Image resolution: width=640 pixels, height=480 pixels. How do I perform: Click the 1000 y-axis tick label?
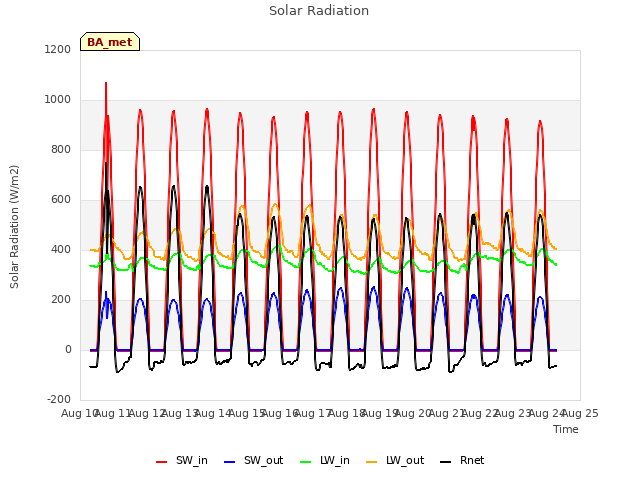pyautogui.click(x=58, y=100)
